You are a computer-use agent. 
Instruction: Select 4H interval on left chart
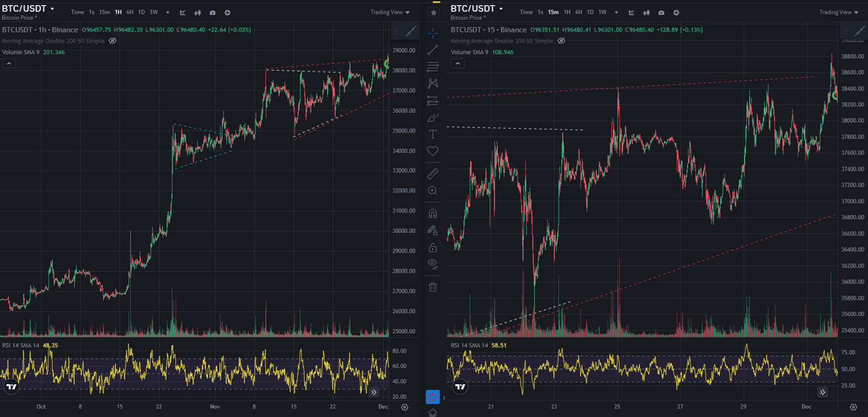(x=130, y=12)
